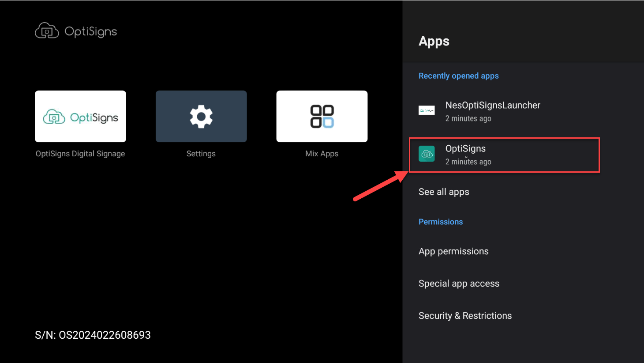Image resolution: width=644 pixels, height=363 pixels.
Task: Click '2 minutes ago' under NesOptiSignsLauncher
Action: tap(468, 118)
